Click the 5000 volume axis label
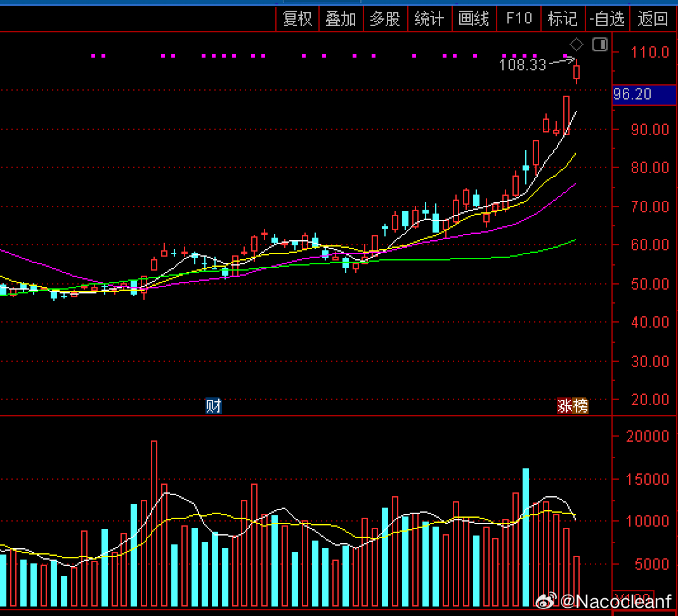Image resolution: width=678 pixels, height=616 pixels. click(x=653, y=564)
